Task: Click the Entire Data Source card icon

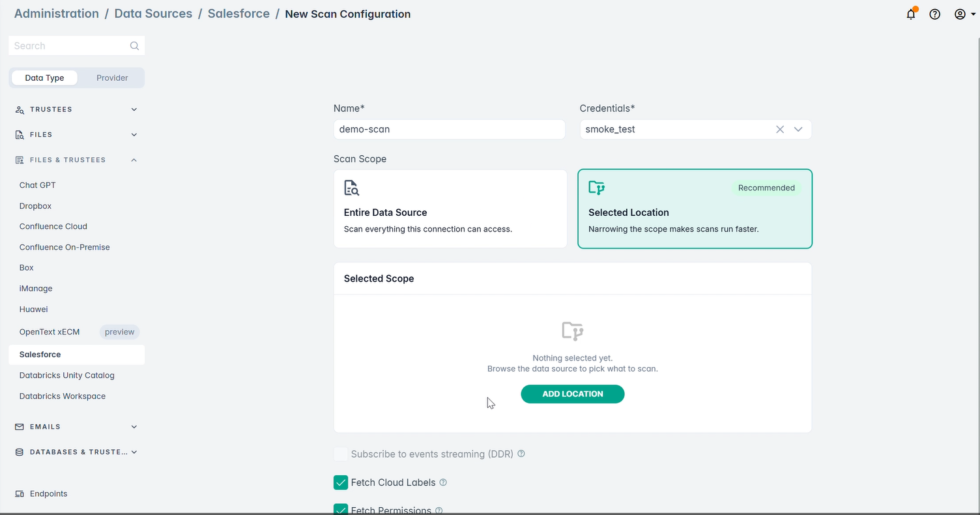Action: coord(352,188)
